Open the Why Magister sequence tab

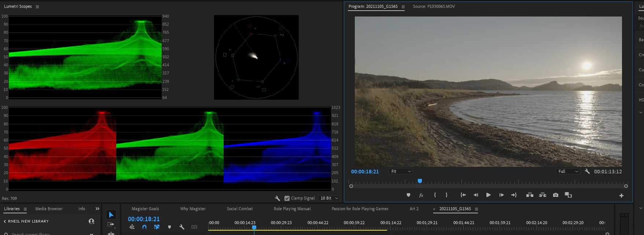coord(193,209)
